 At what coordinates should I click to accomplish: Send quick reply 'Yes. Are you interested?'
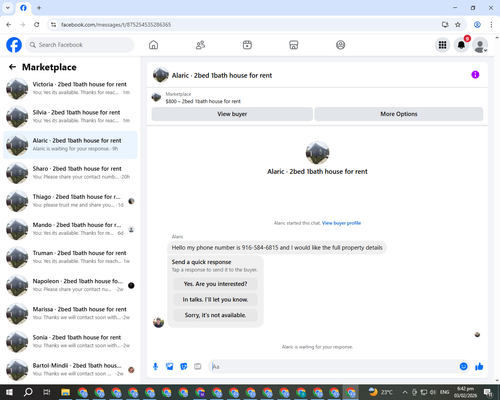[x=215, y=284]
